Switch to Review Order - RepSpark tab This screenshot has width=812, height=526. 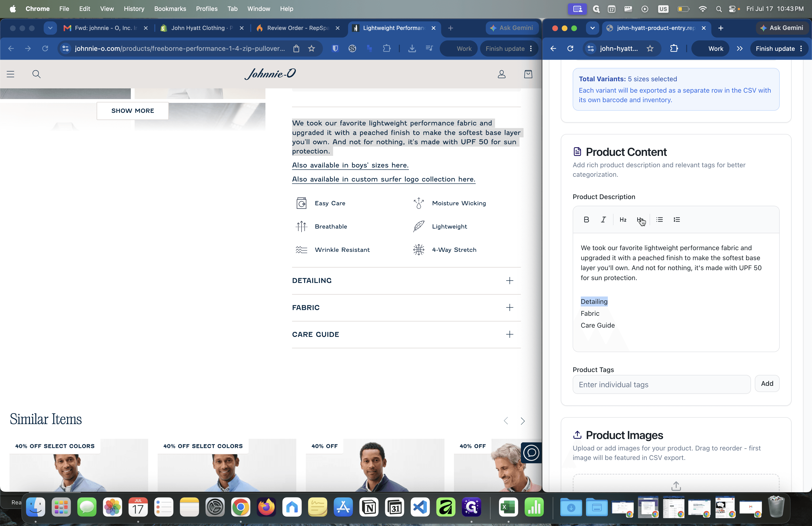298,28
